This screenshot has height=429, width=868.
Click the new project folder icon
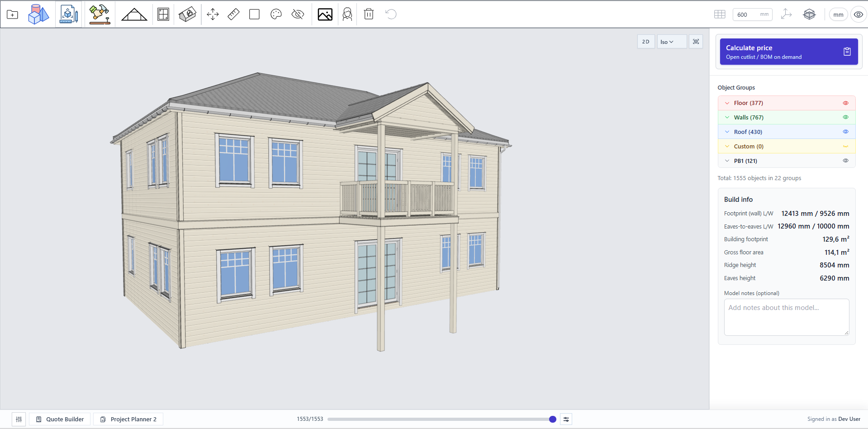point(13,14)
